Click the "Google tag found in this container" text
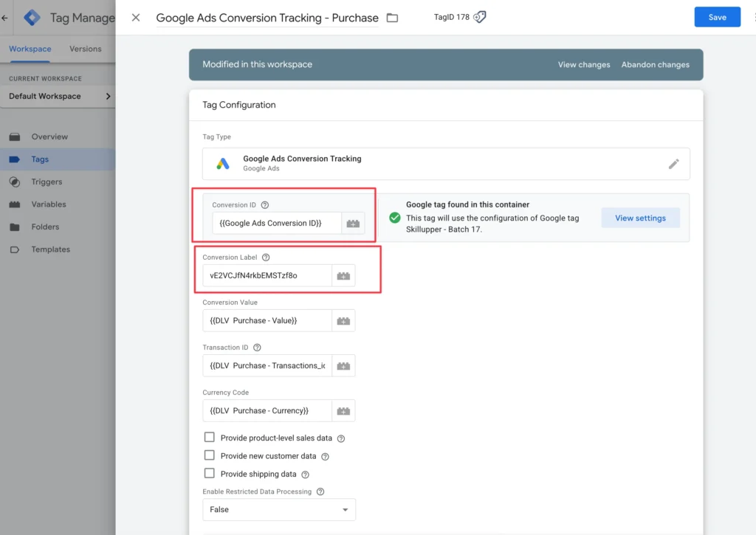The height and width of the screenshot is (535, 756). pos(467,205)
